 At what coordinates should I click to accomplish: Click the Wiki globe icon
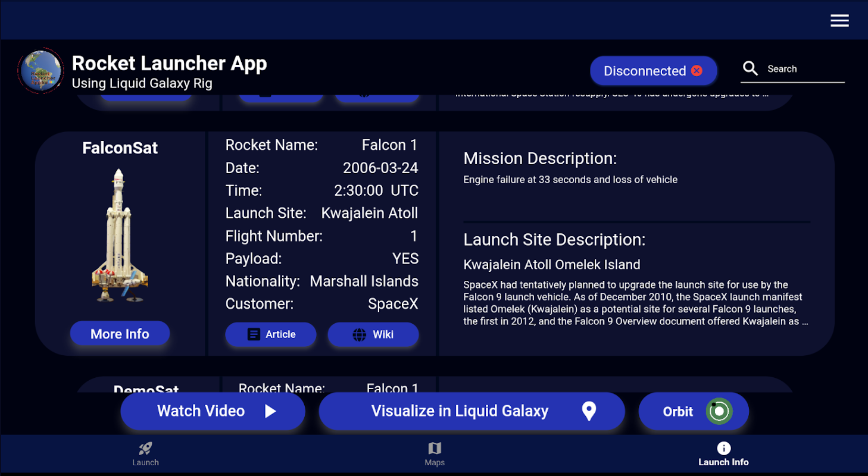tap(360, 334)
